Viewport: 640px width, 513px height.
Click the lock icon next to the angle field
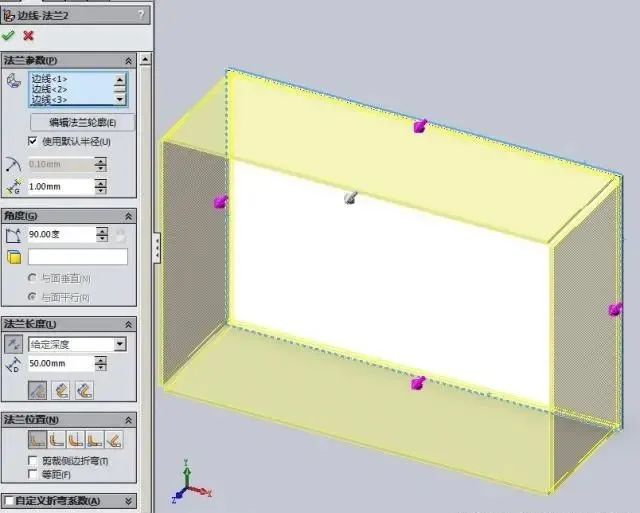(x=120, y=235)
